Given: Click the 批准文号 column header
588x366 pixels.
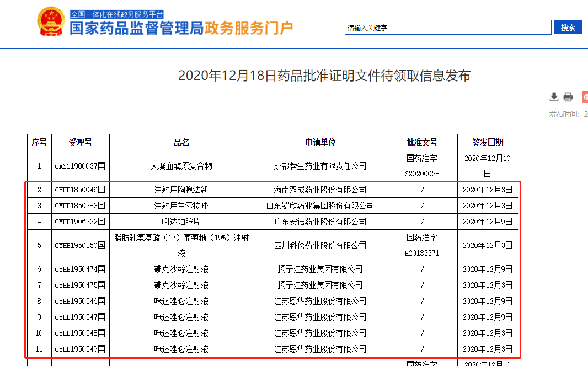Looking at the screenshot, I should pyautogui.click(x=422, y=142).
